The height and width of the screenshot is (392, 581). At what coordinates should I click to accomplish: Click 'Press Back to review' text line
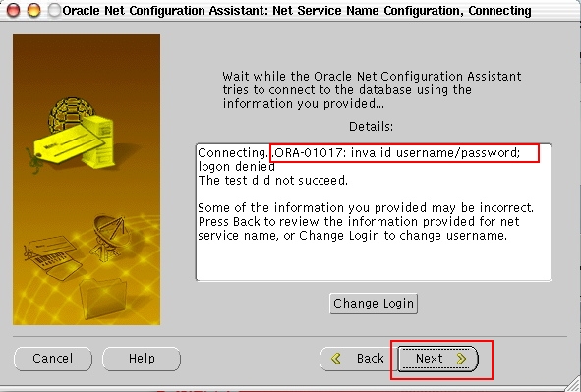point(359,222)
